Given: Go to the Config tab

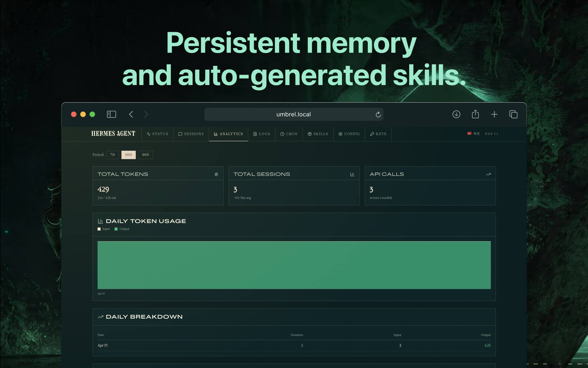Looking at the screenshot, I should click(x=349, y=134).
